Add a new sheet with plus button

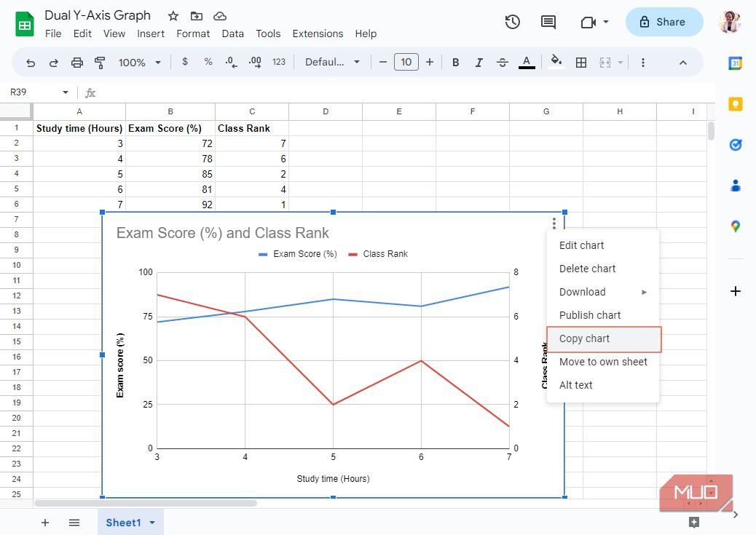[x=44, y=522]
